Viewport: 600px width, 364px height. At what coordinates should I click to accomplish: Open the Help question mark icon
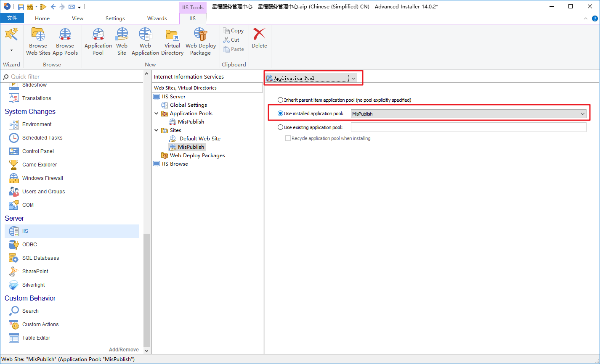pos(595,18)
